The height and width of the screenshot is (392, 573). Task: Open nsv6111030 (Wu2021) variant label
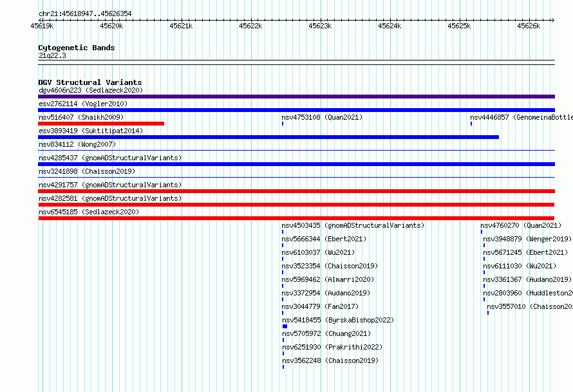[520, 266]
